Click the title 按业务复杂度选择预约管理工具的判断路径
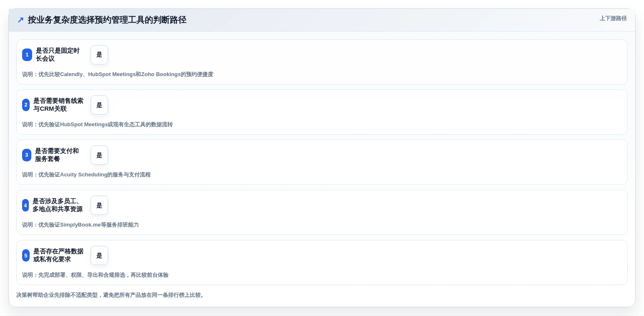The height and width of the screenshot is (316, 644). tap(107, 20)
